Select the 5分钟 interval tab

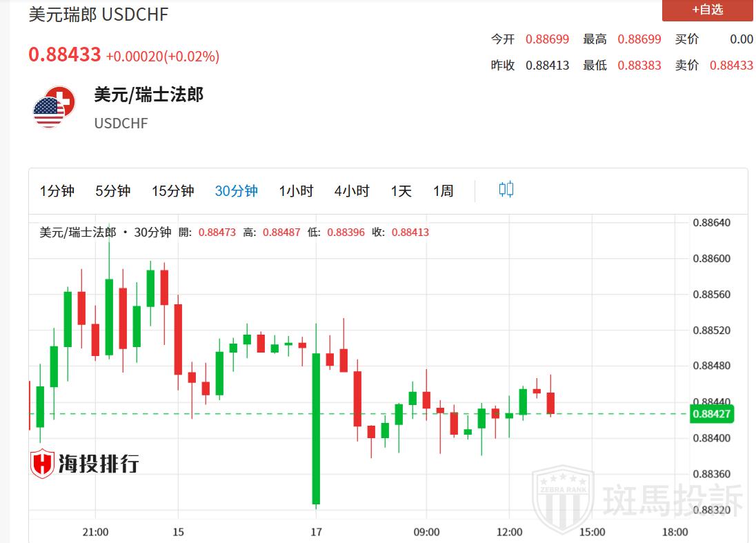[112, 191]
